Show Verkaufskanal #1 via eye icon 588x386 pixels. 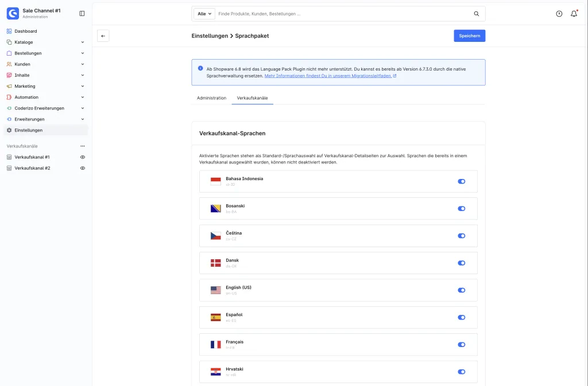click(83, 157)
